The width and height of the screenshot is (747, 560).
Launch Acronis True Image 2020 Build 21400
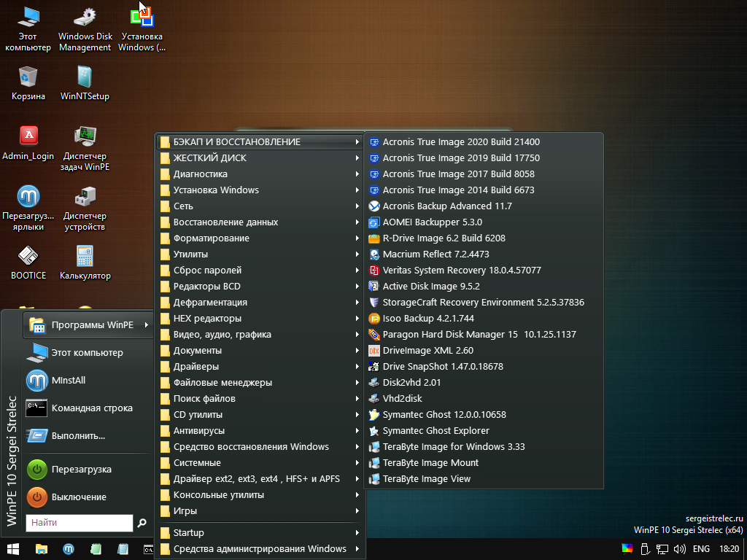click(484, 142)
